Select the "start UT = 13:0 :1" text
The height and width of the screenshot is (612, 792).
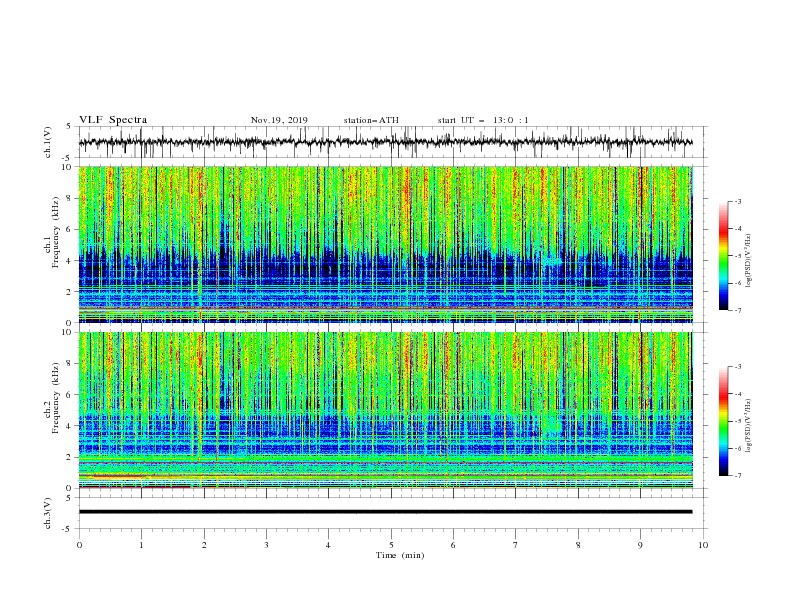tap(483, 120)
